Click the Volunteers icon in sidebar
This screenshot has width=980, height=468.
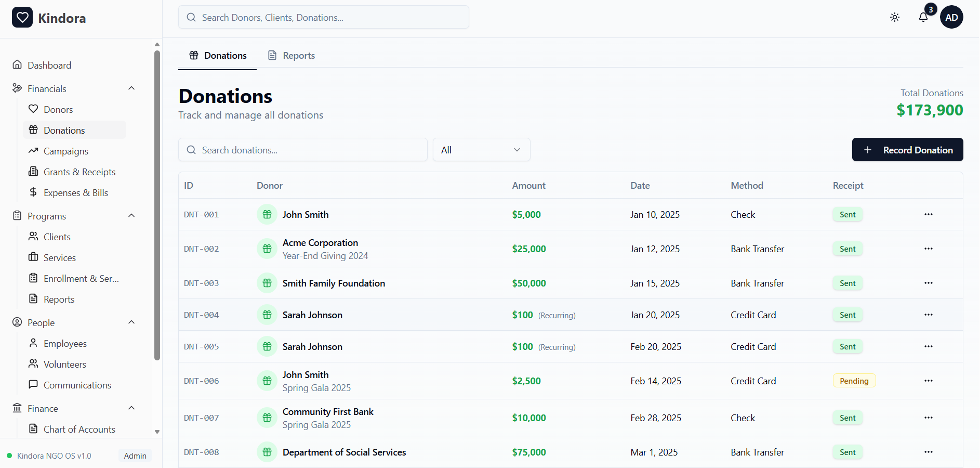(33, 364)
